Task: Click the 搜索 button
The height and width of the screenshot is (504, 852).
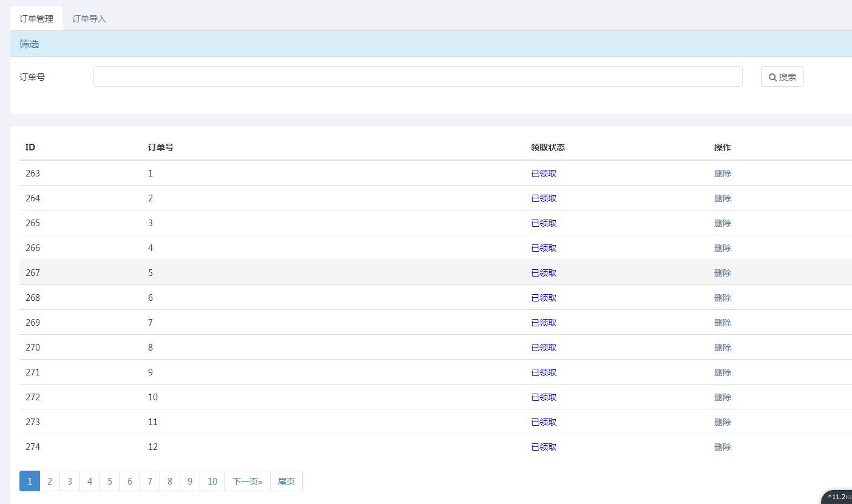Action: [782, 76]
